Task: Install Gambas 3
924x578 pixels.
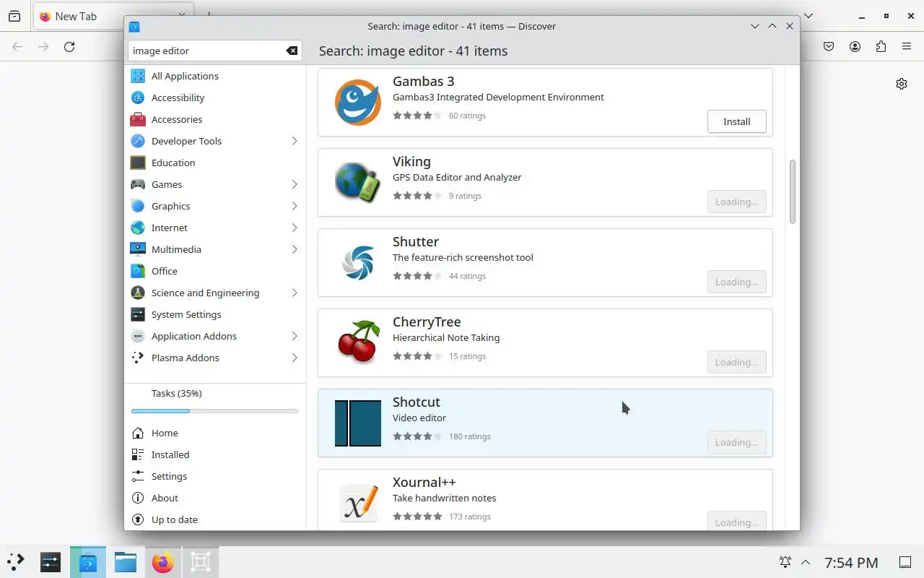Action: tap(737, 121)
